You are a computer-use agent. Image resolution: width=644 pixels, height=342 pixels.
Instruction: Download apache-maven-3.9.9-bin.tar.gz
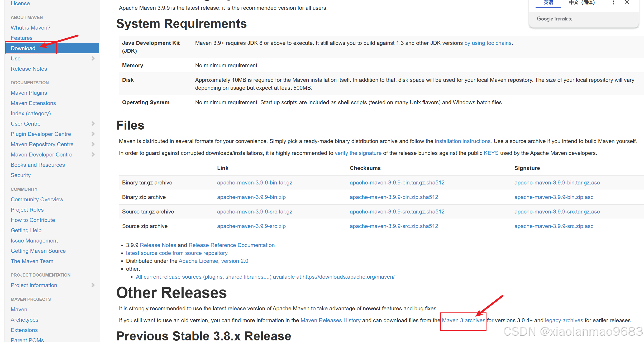(x=255, y=183)
